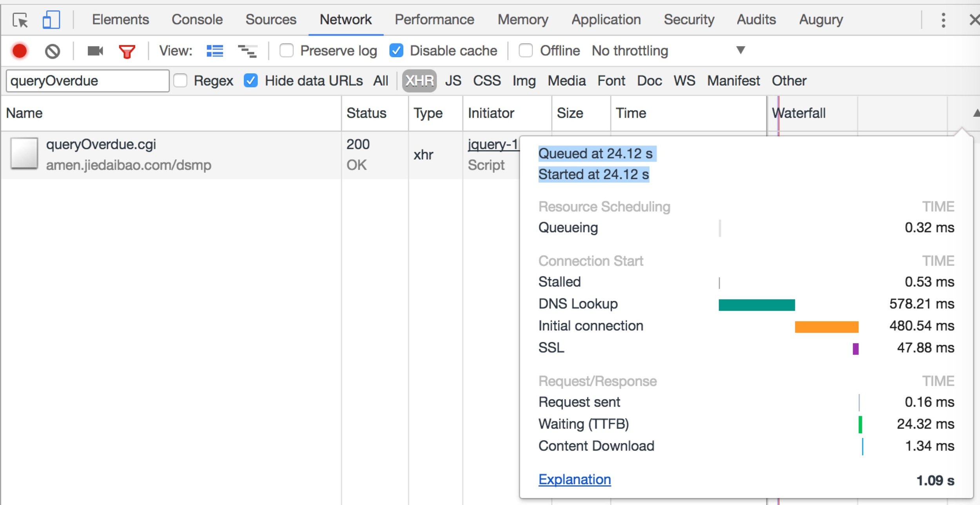Click the capture screenshots camera icon
Screen dimensions: 980x505
tap(95, 51)
